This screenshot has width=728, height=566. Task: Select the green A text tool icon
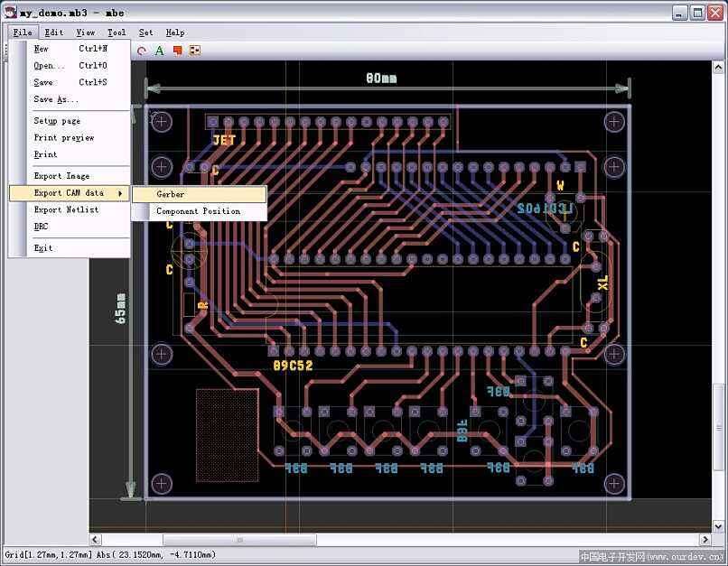point(159,51)
